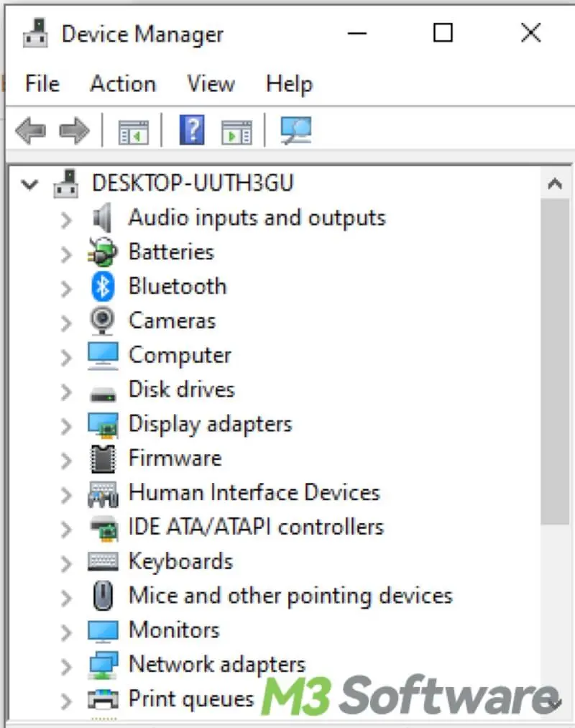Expand the Cameras category

point(66,323)
